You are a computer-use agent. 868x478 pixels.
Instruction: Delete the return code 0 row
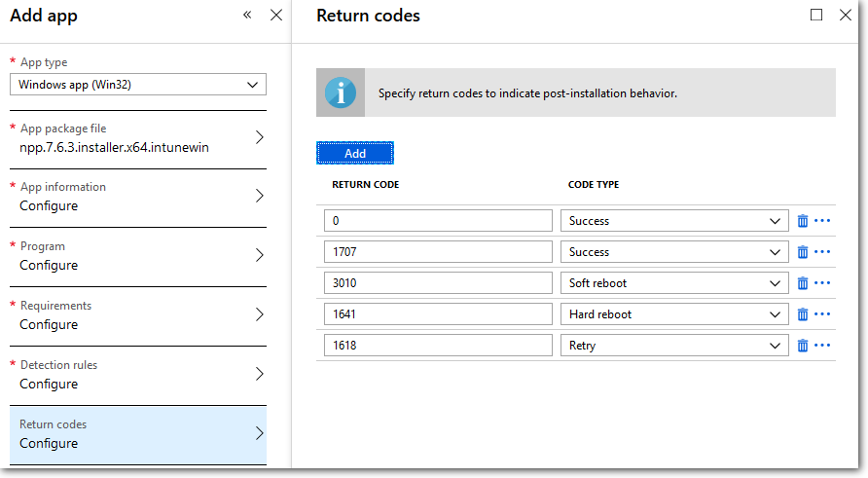point(803,221)
